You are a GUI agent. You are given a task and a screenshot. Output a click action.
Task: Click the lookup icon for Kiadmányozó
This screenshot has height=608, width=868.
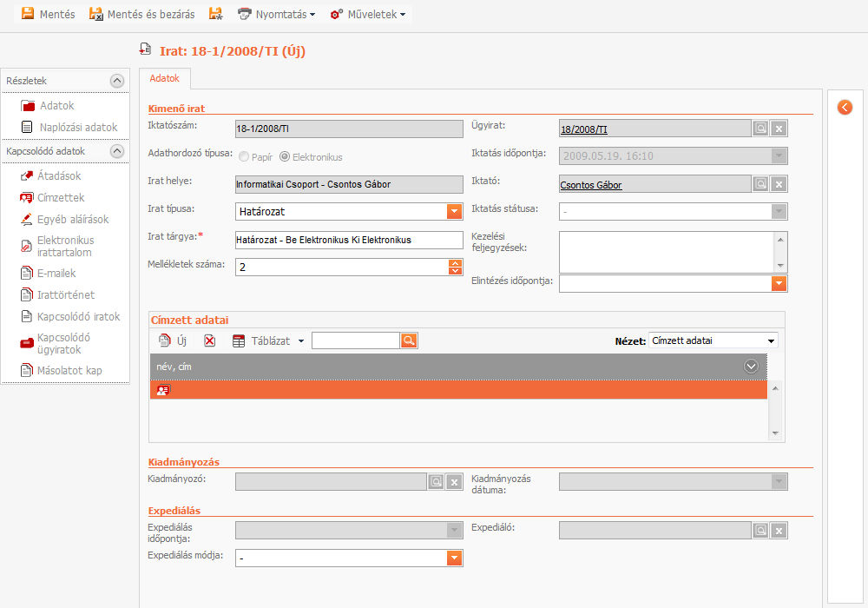(437, 482)
